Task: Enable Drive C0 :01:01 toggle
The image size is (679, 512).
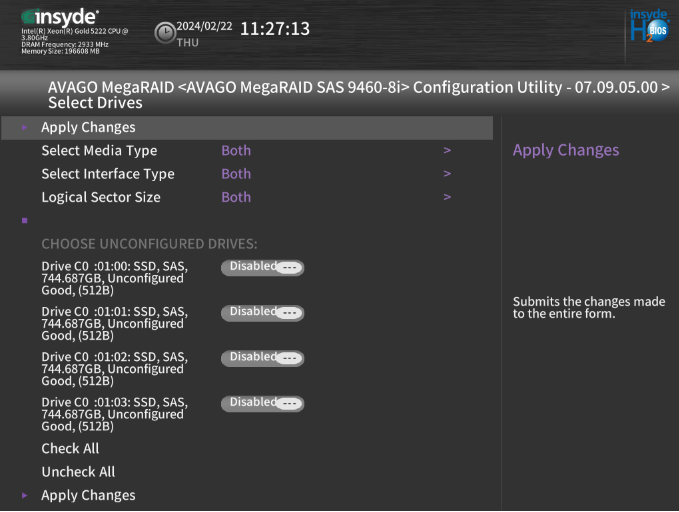Action: pos(262,312)
